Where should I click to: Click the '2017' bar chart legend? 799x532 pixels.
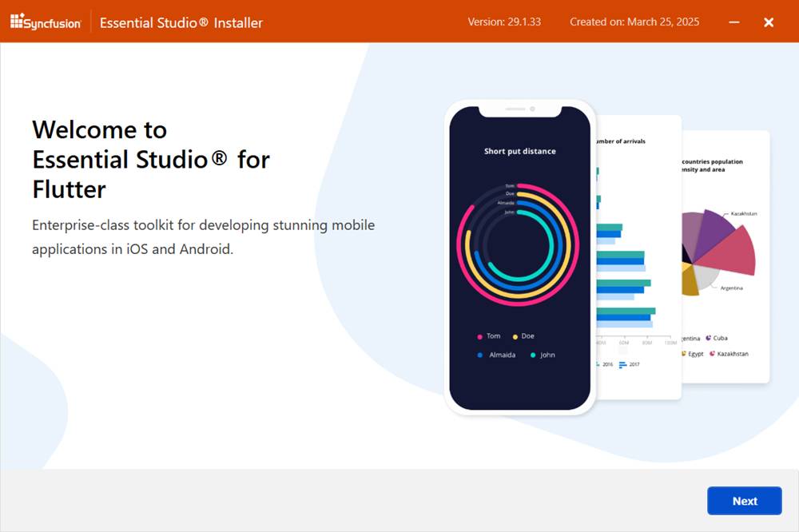630,364
